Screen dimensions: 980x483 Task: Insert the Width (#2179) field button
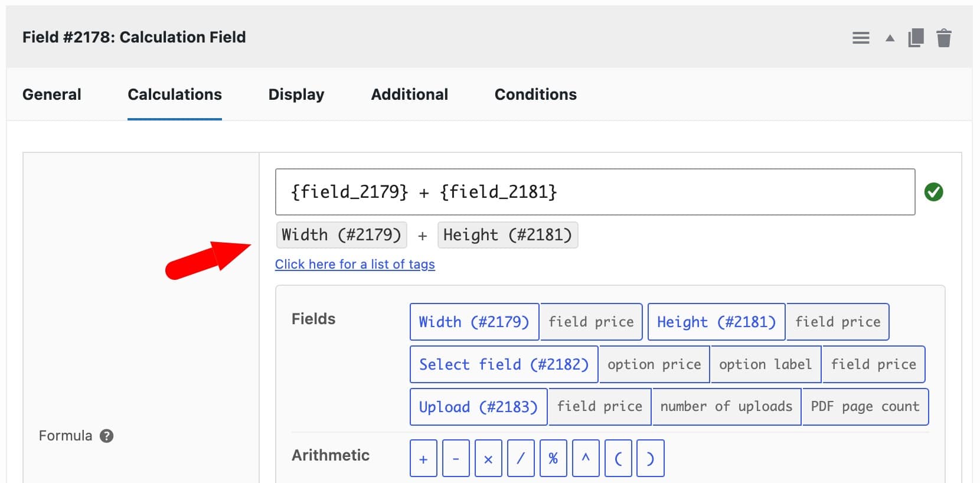click(x=474, y=322)
